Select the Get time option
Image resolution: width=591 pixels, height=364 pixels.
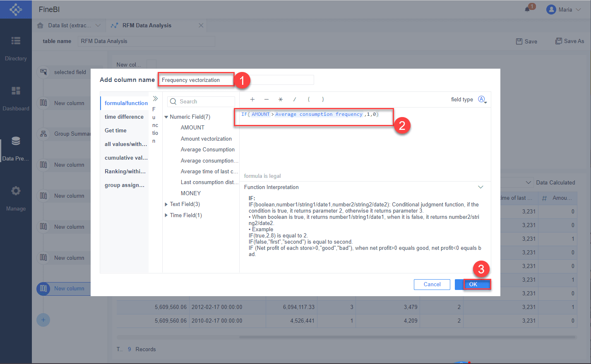(x=124, y=130)
